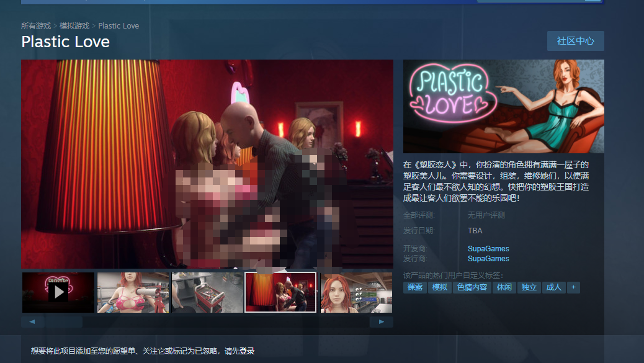Click the Plastic Love breadcrumb link
Image resolution: width=644 pixels, height=363 pixels.
[119, 26]
